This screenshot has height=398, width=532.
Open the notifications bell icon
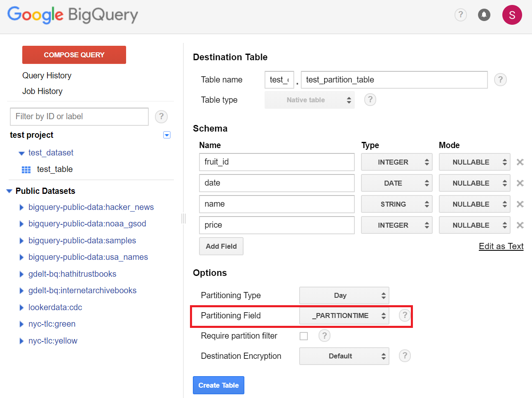coord(484,15)
